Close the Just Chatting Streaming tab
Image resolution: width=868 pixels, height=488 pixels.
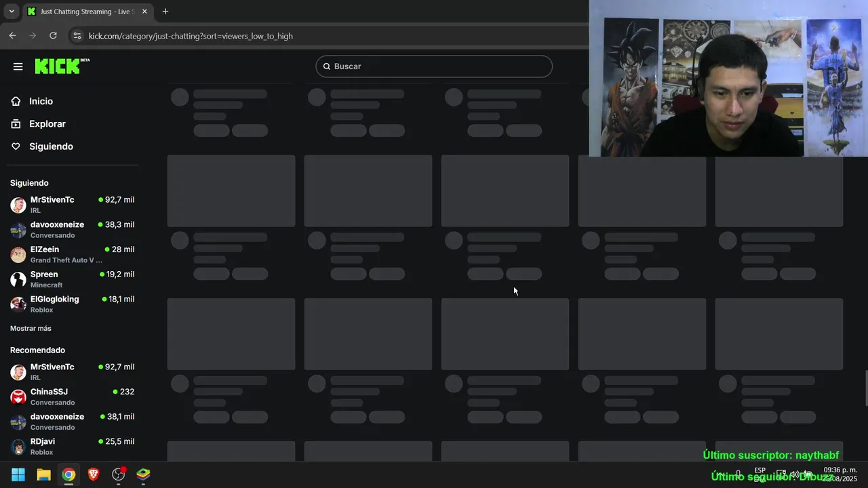pyautogui.click(x=144, y=12)
